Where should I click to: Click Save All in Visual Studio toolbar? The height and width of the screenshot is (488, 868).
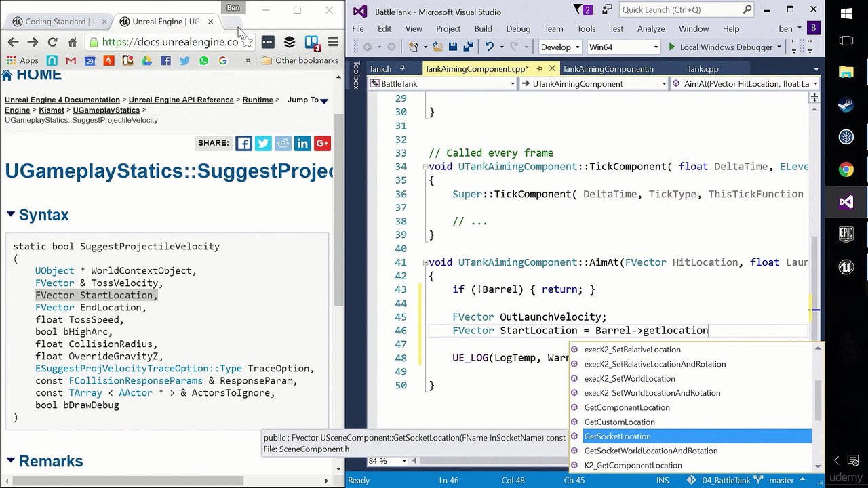click(467, 47)
